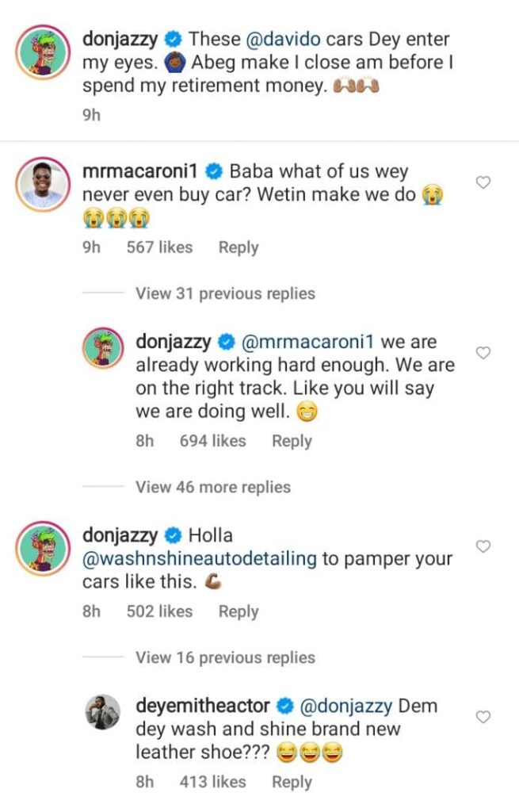Open donjazzy's profile picture in the caption
The image size is (519, 812).
pos(42,55)
